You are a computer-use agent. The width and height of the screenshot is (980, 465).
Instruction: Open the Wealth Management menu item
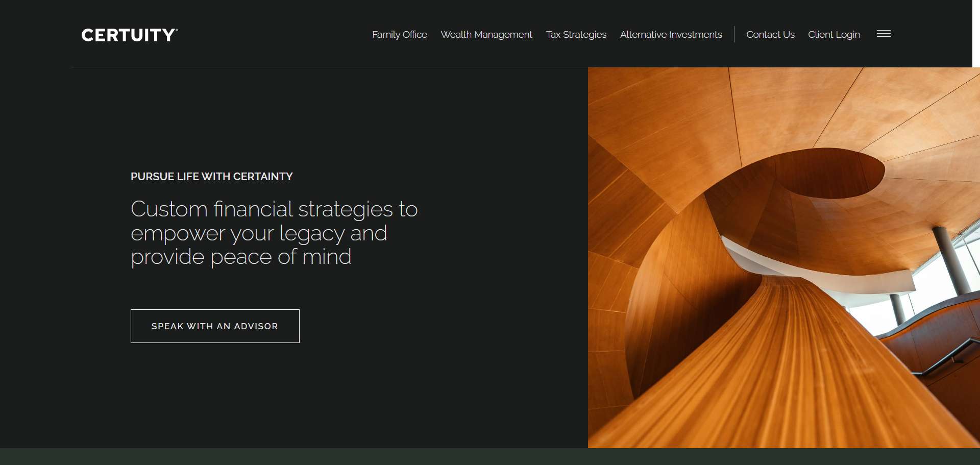pyautogui.click(x=486, y=34)
